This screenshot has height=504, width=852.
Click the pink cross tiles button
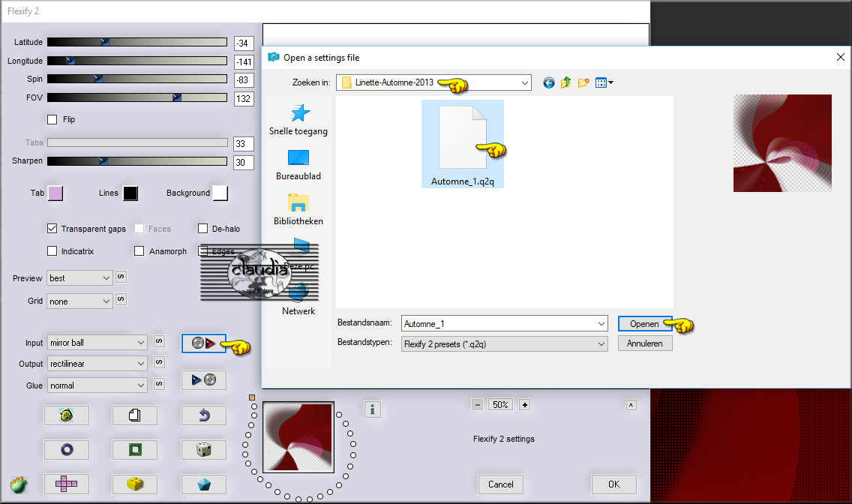point(66,484)
